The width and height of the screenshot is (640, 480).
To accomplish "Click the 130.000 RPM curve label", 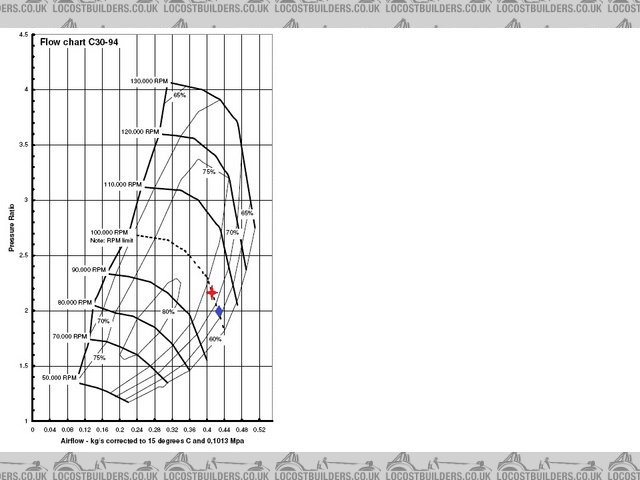I will [149, 80].
